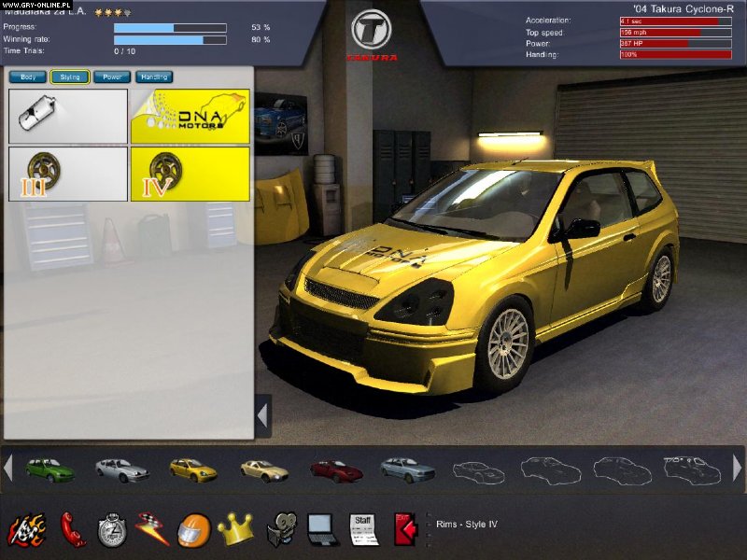Viewport: 747px width, 560px height.
Task: Click the film camera replay icon
Action: pos(279,530)
